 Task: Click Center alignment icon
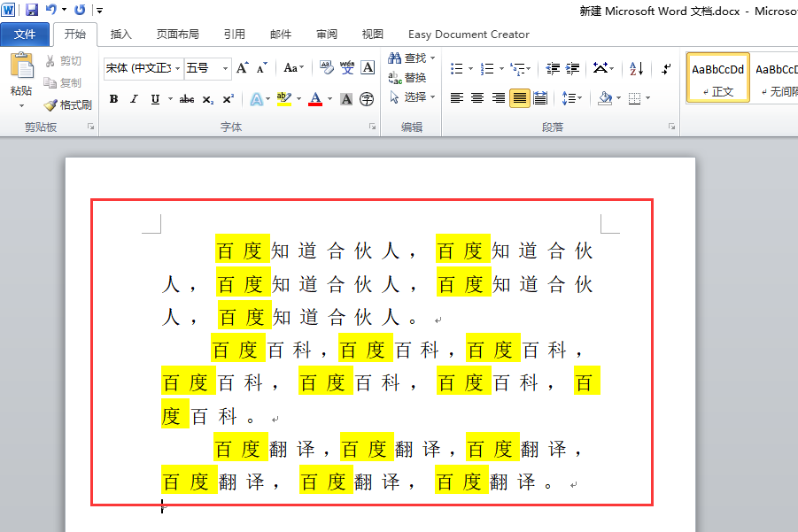click(x=477, y=98)
